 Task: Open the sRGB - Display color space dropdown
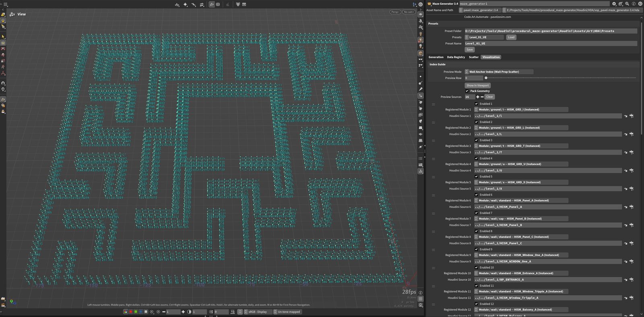point(258,312)
